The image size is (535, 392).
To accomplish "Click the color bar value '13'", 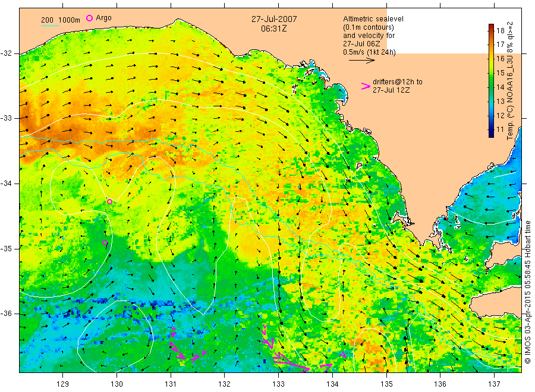I will (x=500, y=101).
